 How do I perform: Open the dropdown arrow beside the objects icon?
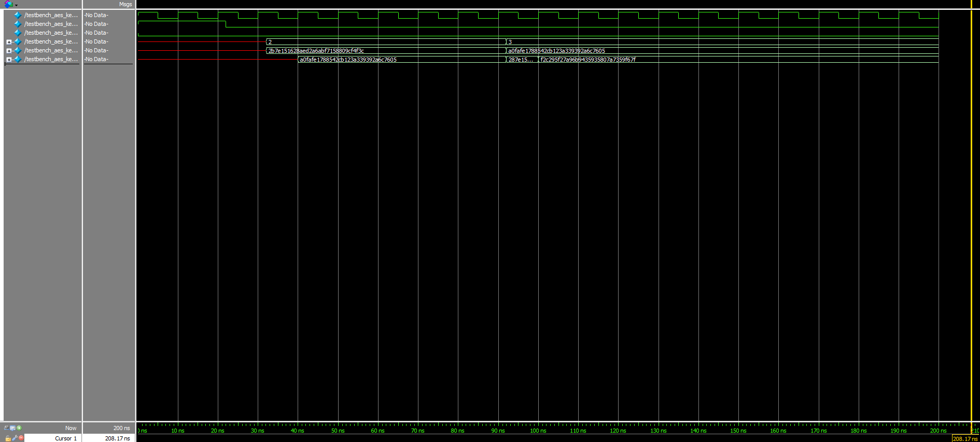coord(17,5)
